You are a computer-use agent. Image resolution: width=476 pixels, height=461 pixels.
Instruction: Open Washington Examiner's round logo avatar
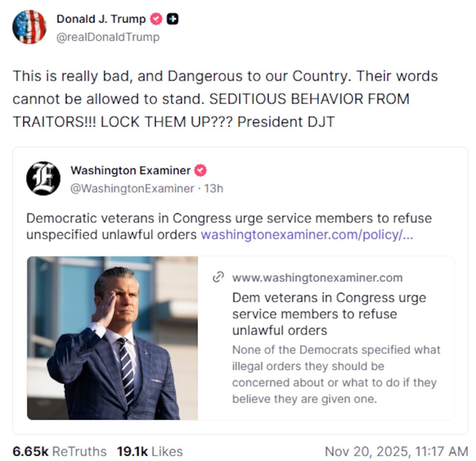pos(43,178)
